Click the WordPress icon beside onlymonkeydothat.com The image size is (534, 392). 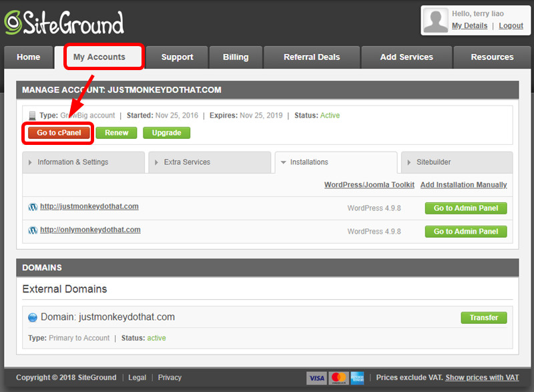click(33, 230)
